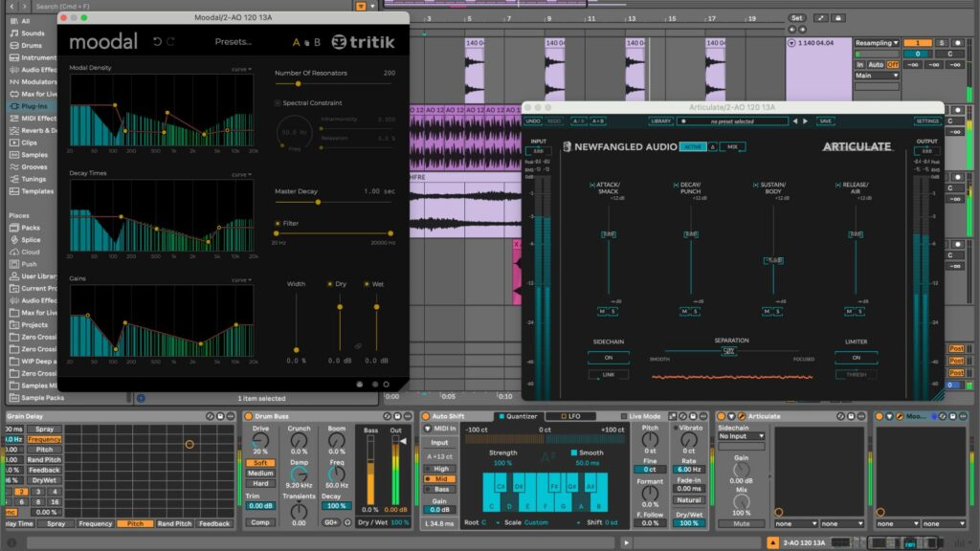
Task: Click the UNDO button in Articulate
Action: click(533, 121)
